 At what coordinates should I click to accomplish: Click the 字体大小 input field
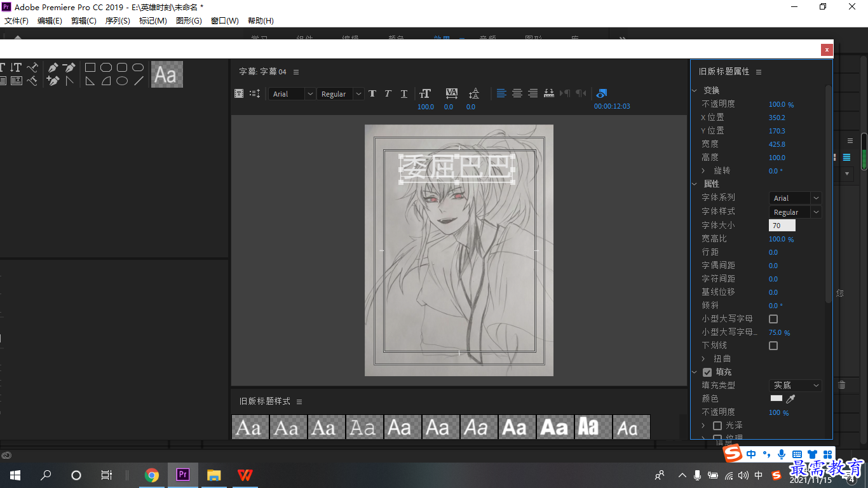click(782, 226)
